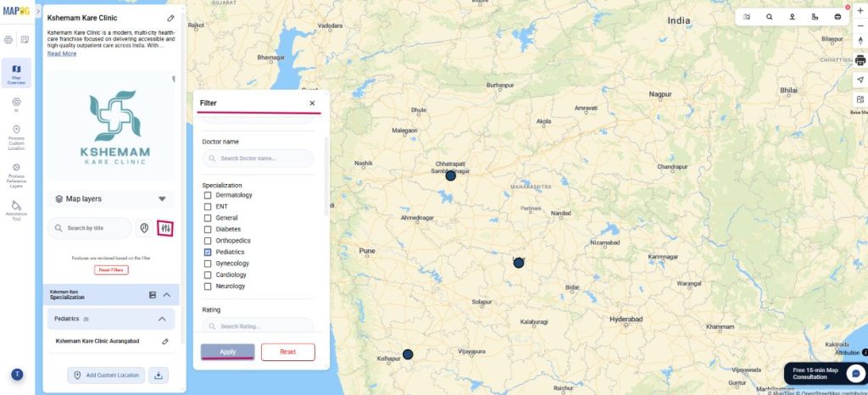The width and height of the screenshot is (868, 395).
Task: Check the Dermatology specialization checkbox
Action: click(208, 195)
